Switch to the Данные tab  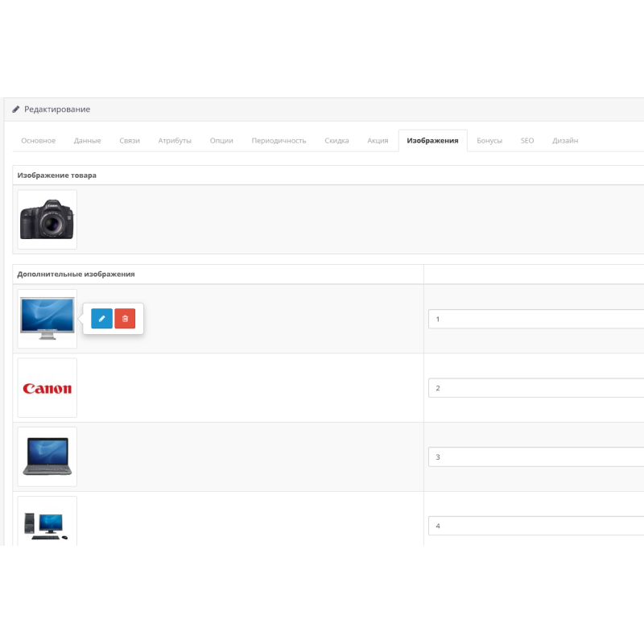(88, 141)
